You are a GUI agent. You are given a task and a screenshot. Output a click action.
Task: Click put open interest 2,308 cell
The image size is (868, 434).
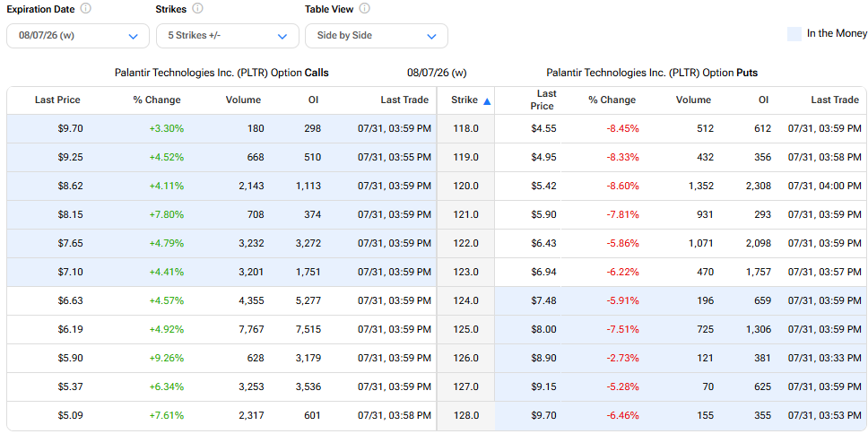click(759, 186)
